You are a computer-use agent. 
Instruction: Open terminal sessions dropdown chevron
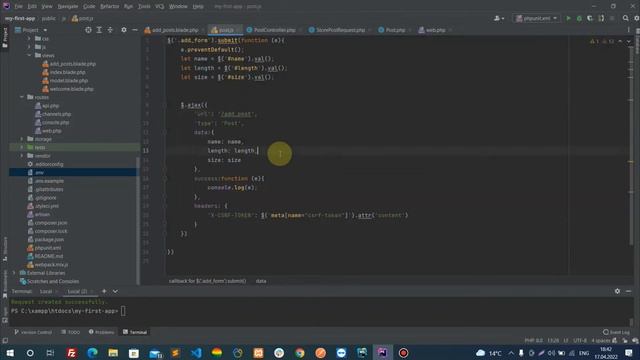click(116, 291)
